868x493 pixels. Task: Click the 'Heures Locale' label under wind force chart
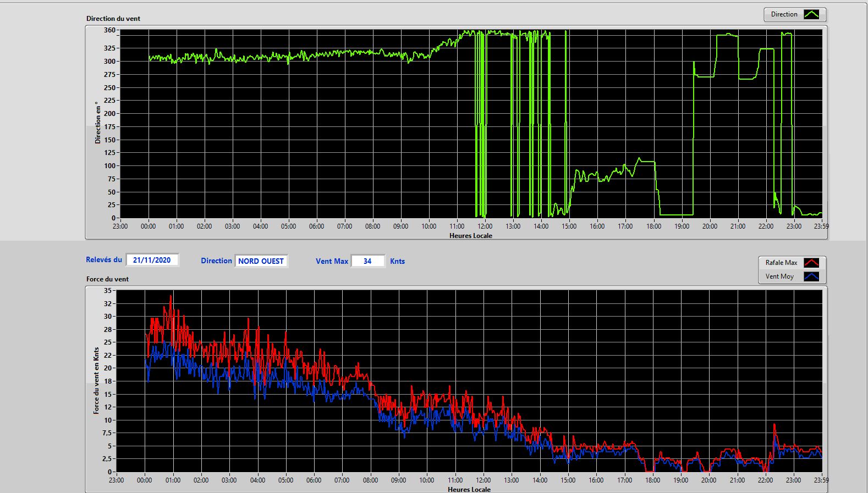(469, 489)
